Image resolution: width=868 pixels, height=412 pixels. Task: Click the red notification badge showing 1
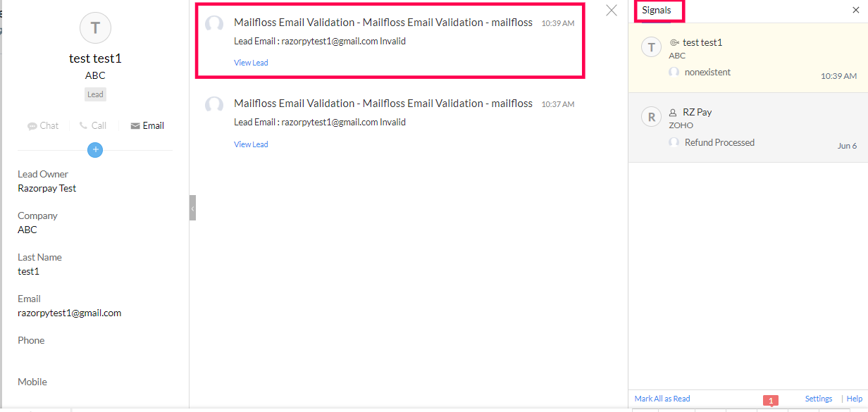pyautogui.click(x=771, y=401)
